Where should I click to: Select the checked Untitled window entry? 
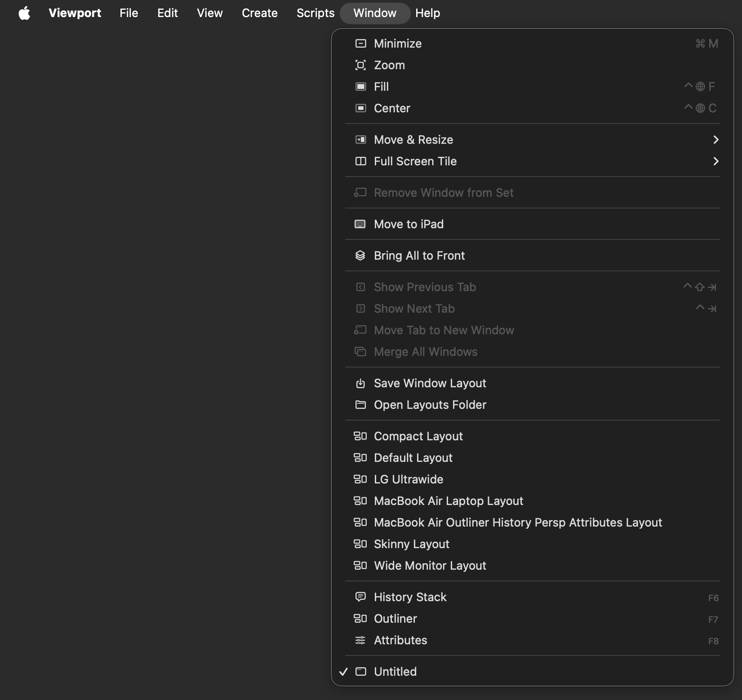pyautogui.click(x=532, y=672)
